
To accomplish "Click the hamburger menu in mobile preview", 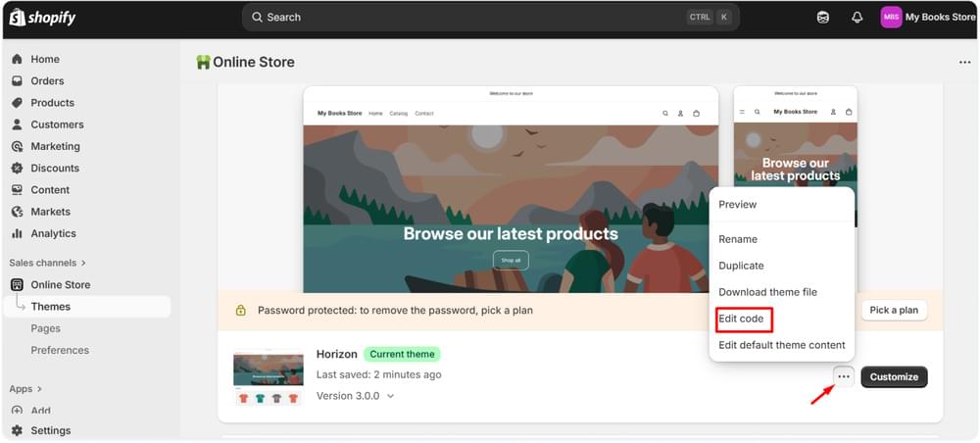I will pyautogui.click(x=742, y=112).
